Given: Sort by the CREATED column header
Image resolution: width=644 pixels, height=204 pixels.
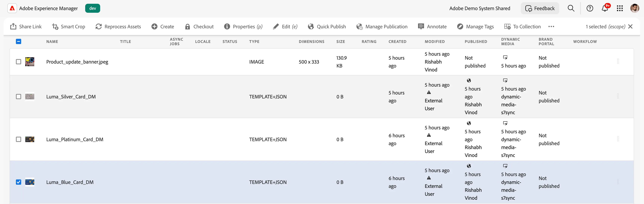Looking at the screenshot, I should (397, 42).
